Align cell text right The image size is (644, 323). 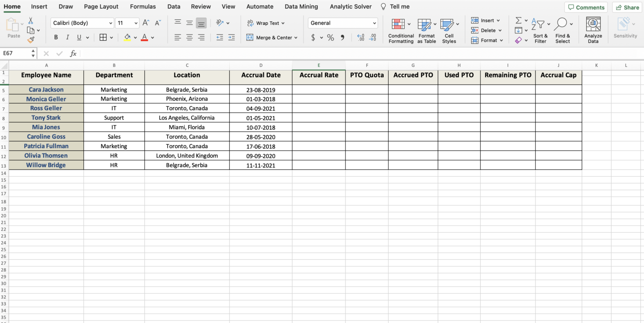(201, 37)
